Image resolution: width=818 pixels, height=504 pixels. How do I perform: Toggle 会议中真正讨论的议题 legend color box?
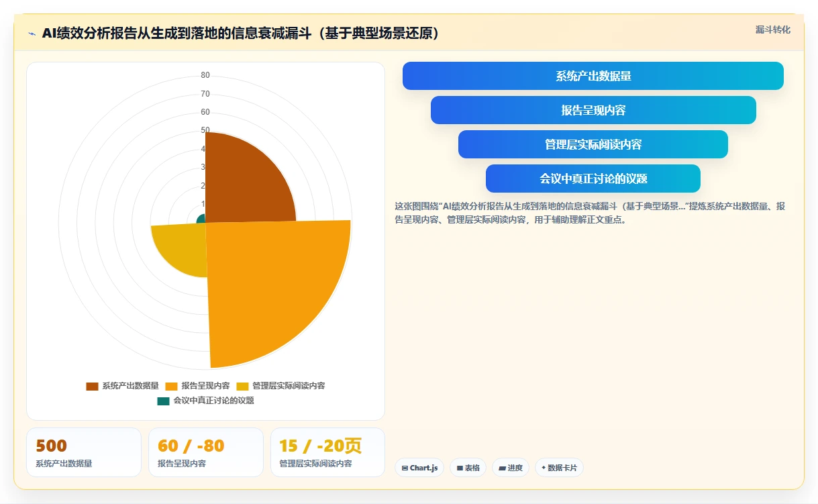point(163,401)
